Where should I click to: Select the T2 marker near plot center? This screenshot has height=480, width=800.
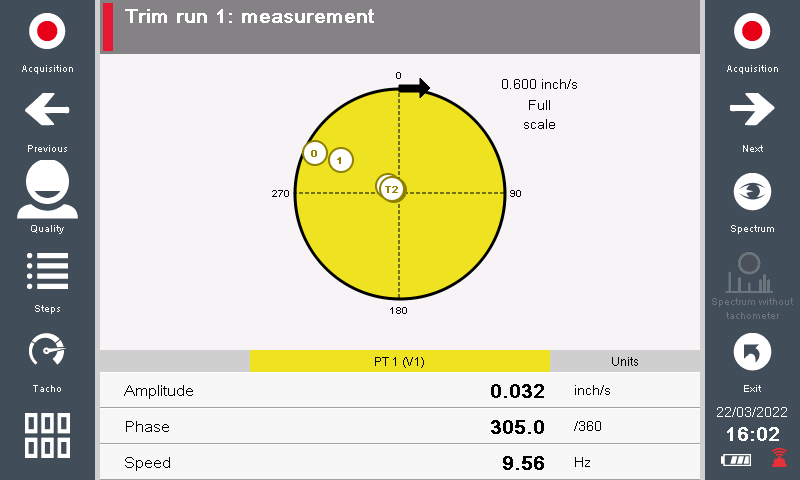[392, 189]
